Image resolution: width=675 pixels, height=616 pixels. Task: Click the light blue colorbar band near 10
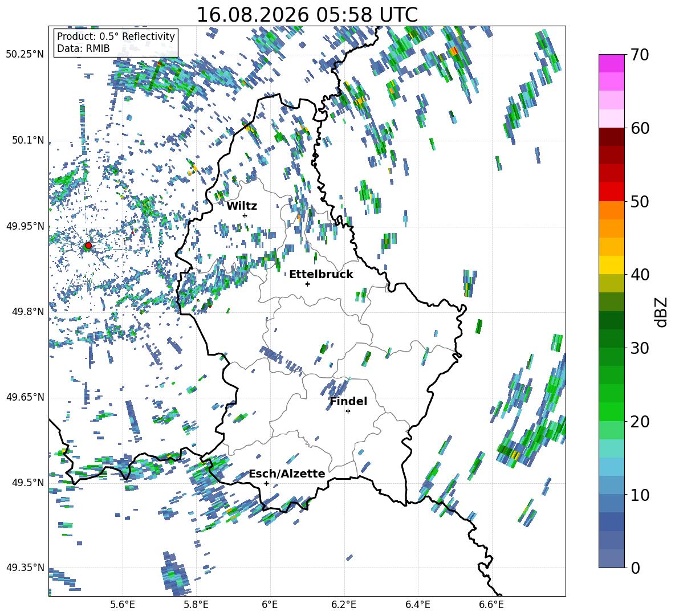pyautogui.click(x=611, y=485)
